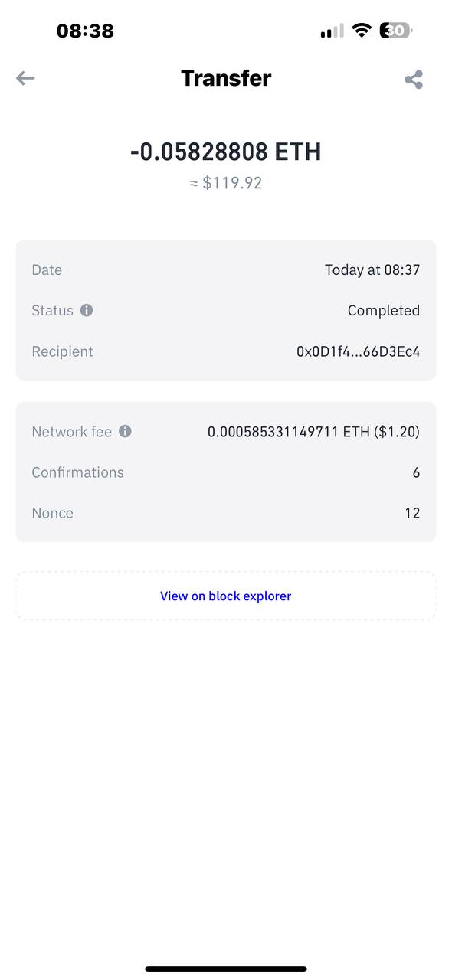Screen dimensions: 452x980
Task: Tap the Confirmations value 6
Action: point(416,472)
